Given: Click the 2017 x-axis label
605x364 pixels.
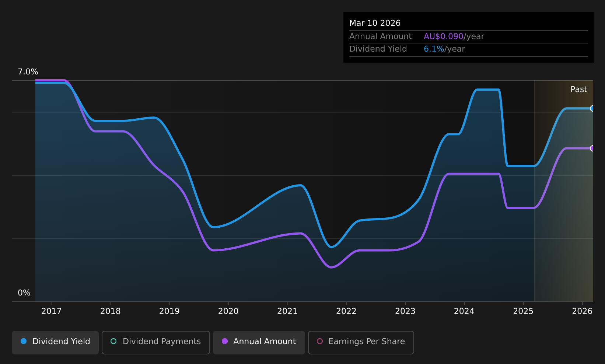Looking at the screenshot, I should point(52,311).
